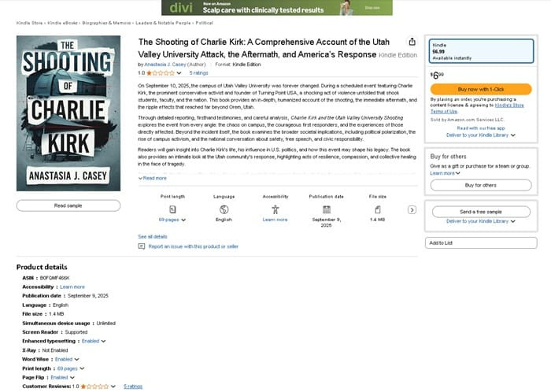551x392 pixels.
Task: Click the Language globe icon
Action: (224, 209)
